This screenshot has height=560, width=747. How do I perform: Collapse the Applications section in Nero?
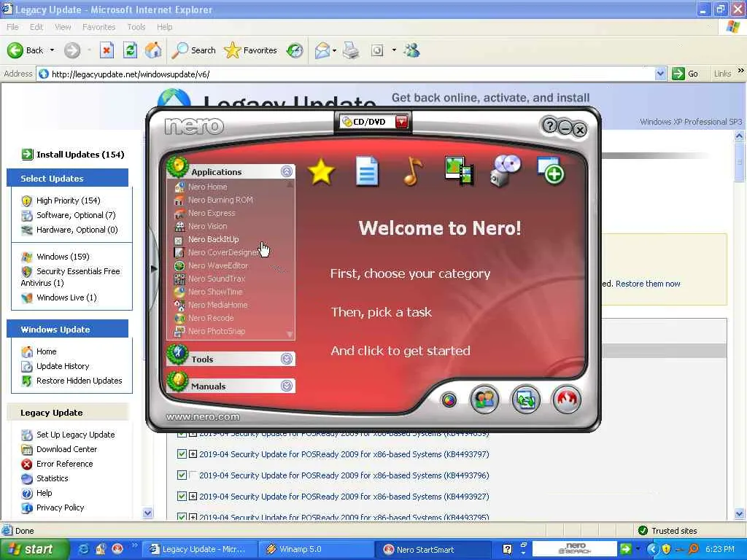(x=287, y=172)
